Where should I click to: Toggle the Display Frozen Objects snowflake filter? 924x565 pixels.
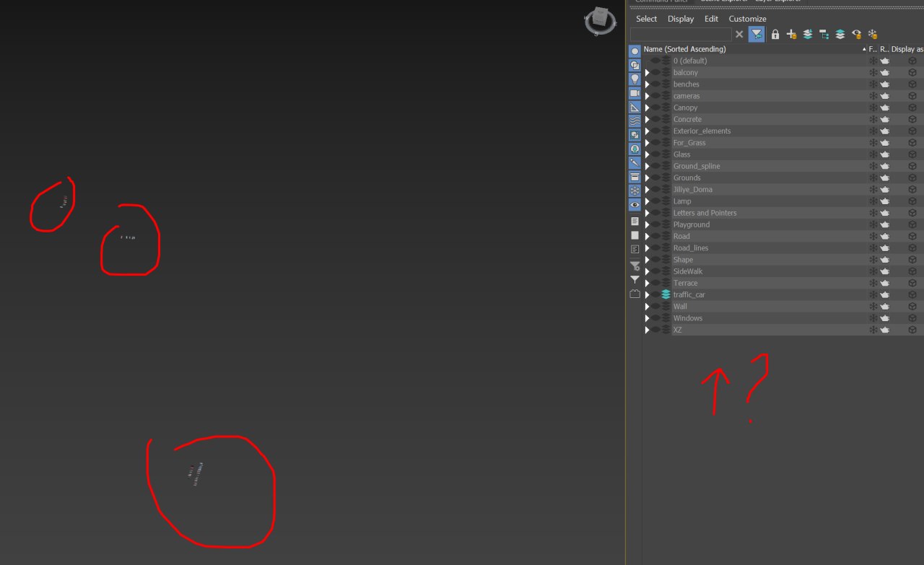tap(635, 190)
